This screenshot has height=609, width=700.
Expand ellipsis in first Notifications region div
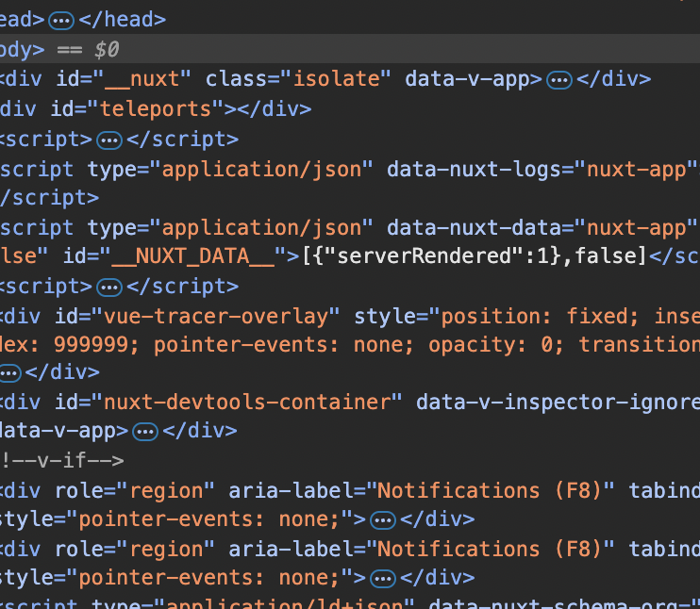pyautogui.click(x=382, y=519)
